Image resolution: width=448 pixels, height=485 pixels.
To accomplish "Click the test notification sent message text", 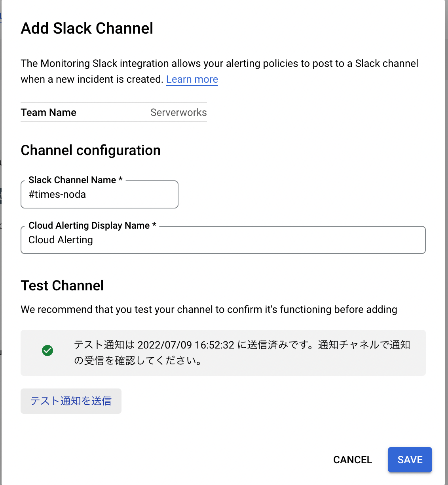I will 242,352.
